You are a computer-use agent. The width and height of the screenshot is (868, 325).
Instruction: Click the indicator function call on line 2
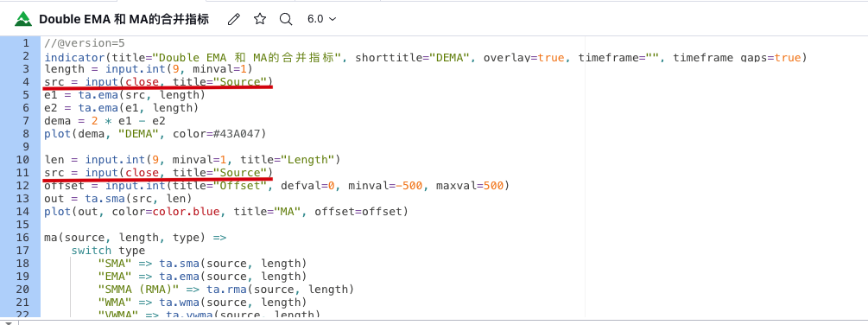[75, 58]
